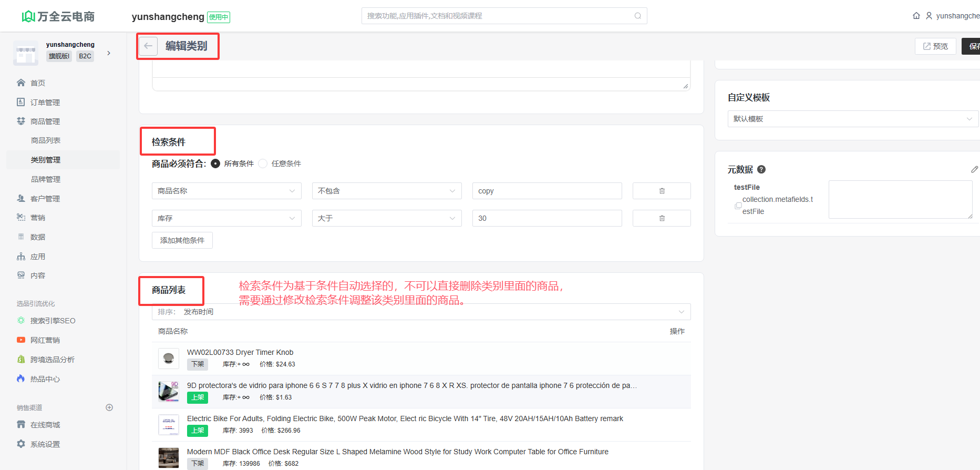Click the 添加其他条件 button
980x470 pixels.
click(182, 240)
